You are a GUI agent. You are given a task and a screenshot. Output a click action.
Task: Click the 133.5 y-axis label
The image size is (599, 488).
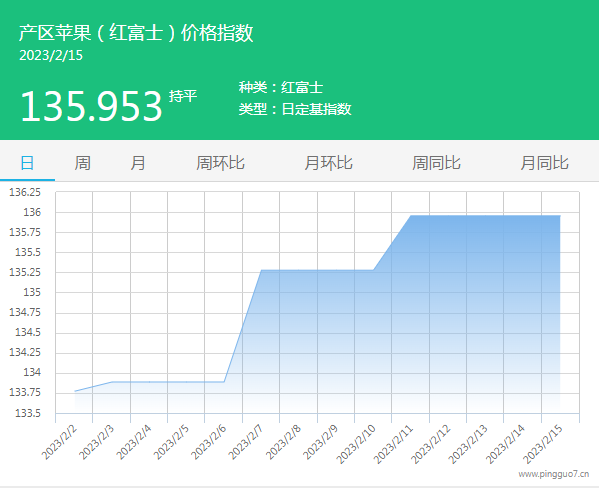coord(28,413)
